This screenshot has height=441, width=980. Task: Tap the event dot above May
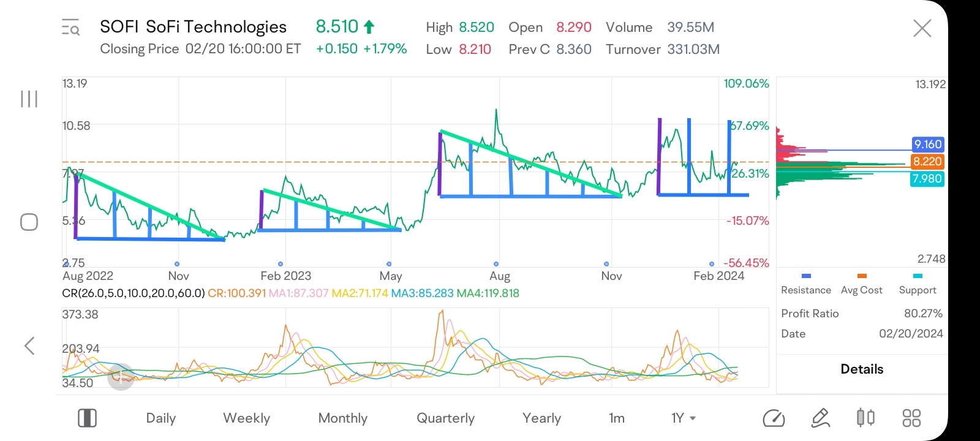click(389, 264)
